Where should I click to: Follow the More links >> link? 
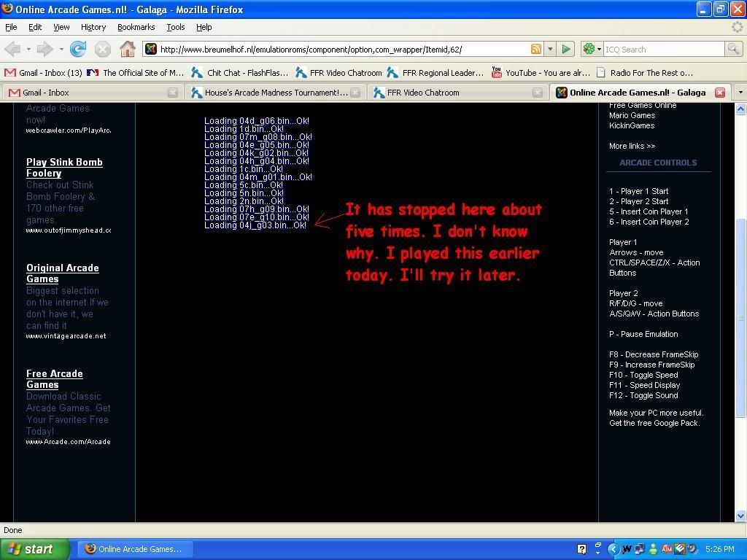(632, 146)
